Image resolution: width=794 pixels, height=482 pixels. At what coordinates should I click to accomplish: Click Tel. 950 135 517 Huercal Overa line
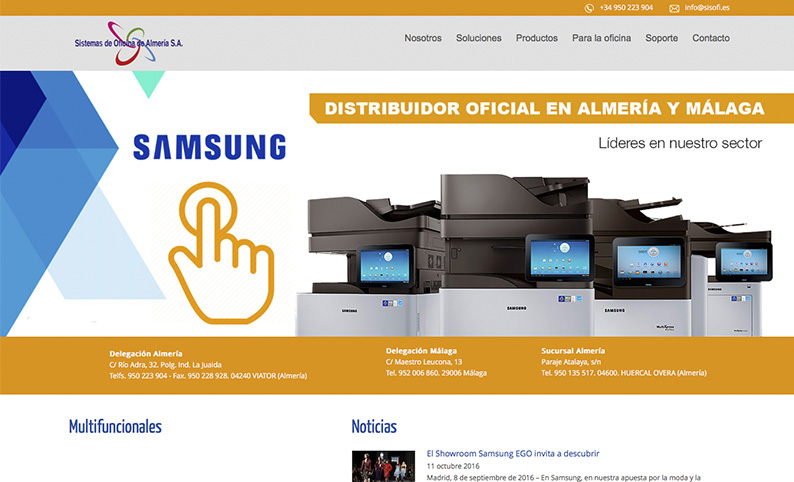click(624, 373)
